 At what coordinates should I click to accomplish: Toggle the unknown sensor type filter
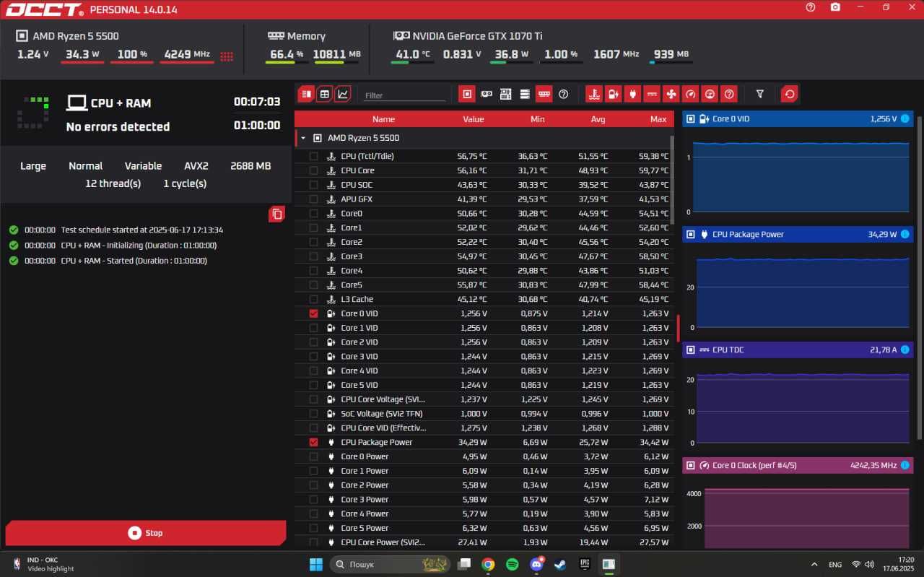[729, 94]
